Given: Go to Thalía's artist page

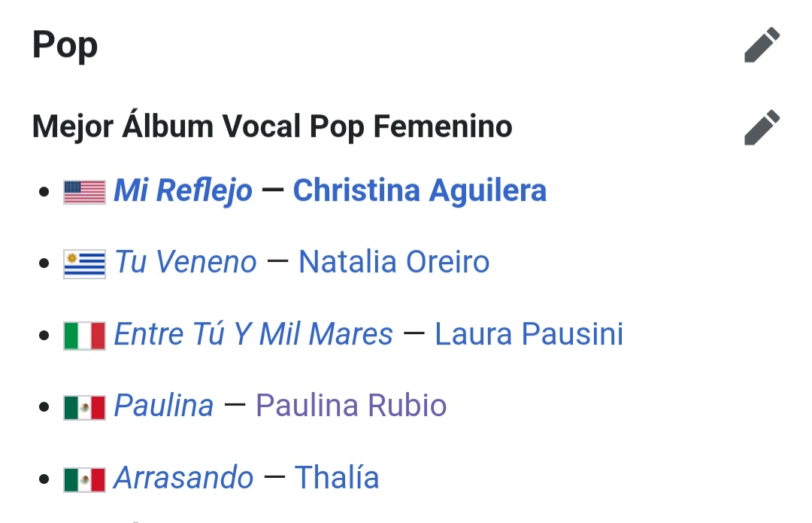Looking at the screenshot, I should pyautogui.click(x=337, y=477).
